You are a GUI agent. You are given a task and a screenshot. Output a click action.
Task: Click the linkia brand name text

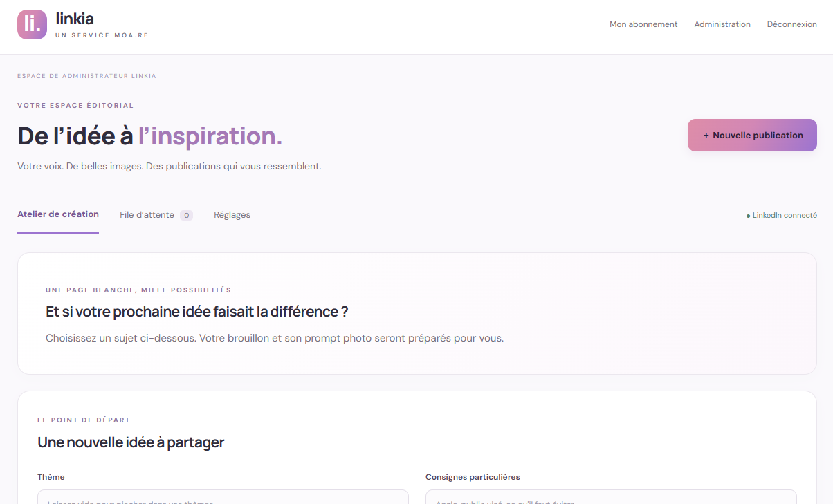pos(75,19)
